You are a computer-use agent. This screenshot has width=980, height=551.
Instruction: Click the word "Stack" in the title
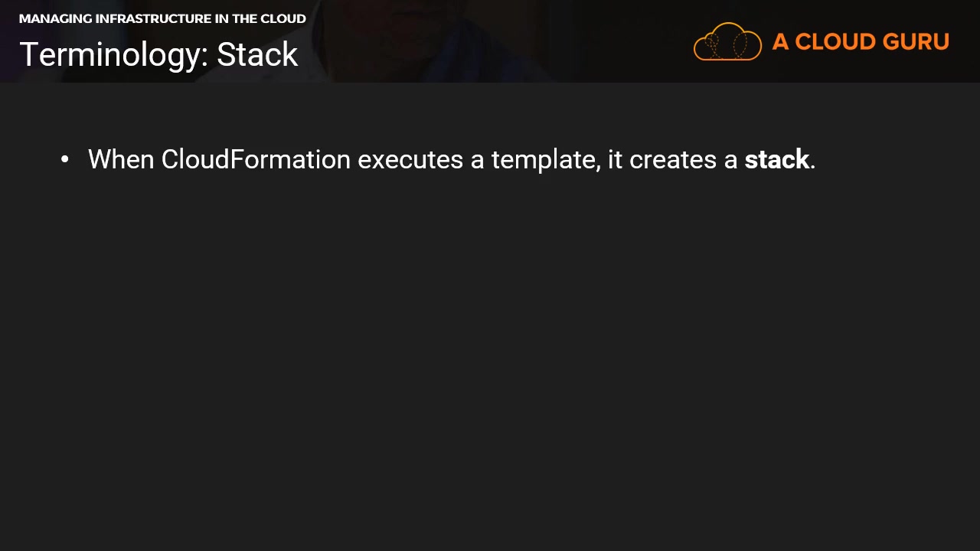(x=257, y=55)
